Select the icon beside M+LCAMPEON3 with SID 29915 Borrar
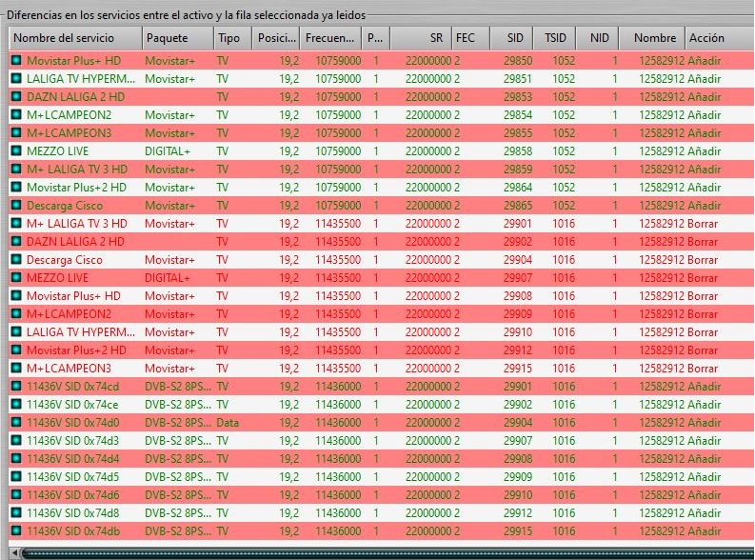 point(16,368)
